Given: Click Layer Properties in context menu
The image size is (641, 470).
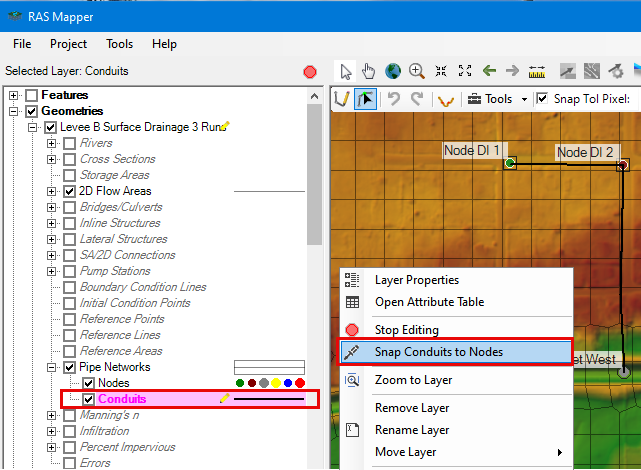Looking at the screenshot, I should pos(417,280).
